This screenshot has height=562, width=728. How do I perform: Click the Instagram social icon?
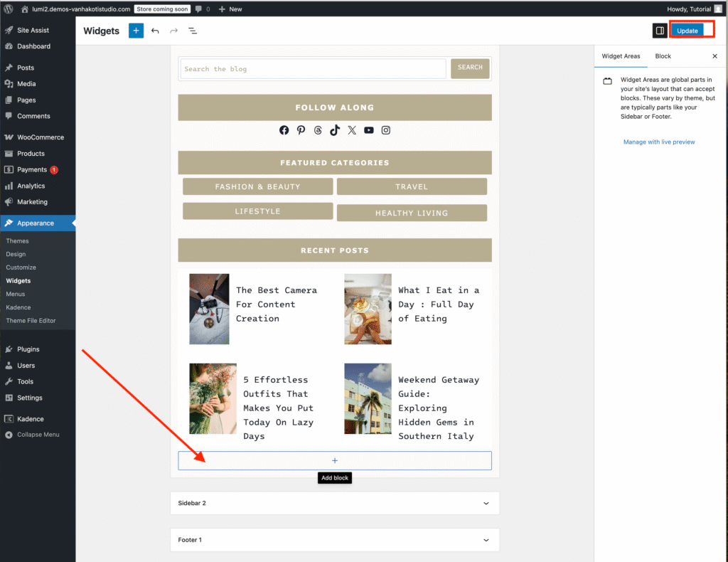tap(386, 130)
